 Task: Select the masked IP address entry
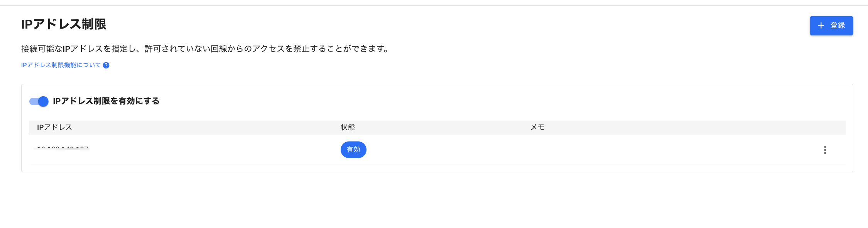62,148
